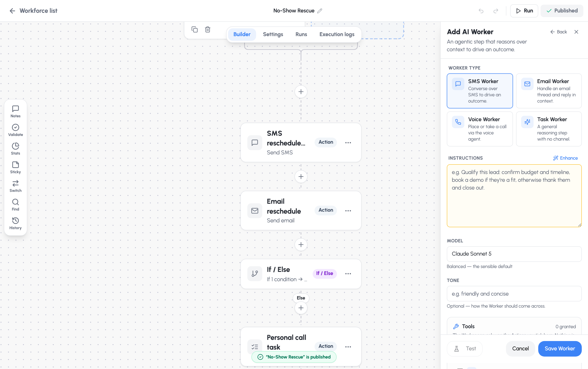Image resolution: width=588 pixels, height=369 pixels.
Task: Click the Email node envelope icon
Action: [x=255, y=211]
